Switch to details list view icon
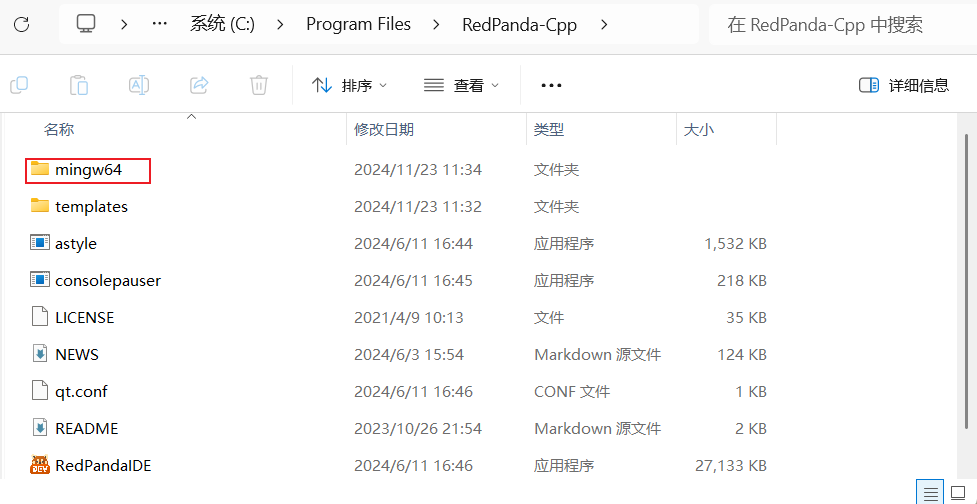977x504 pixels. pos(931,494)
